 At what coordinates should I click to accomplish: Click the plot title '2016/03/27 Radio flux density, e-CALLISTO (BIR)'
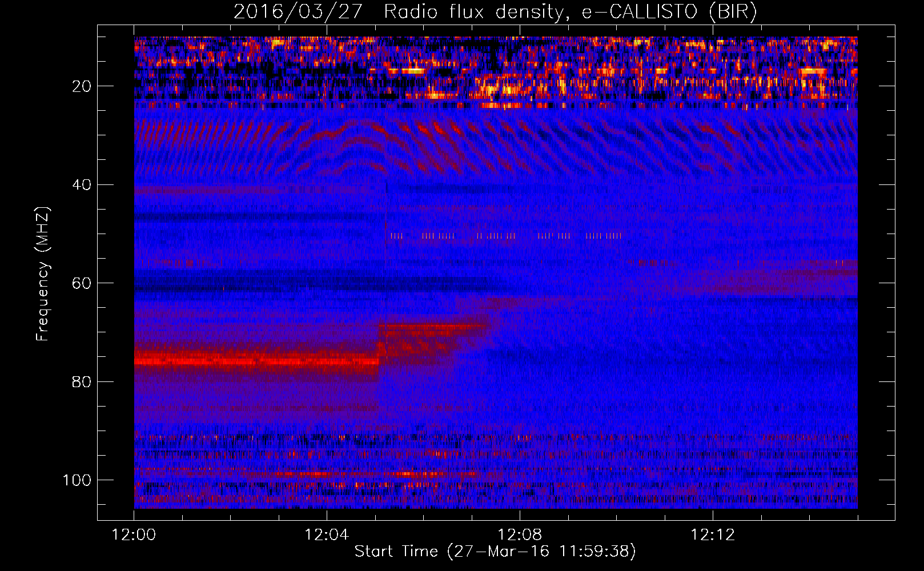coord(495,11)
